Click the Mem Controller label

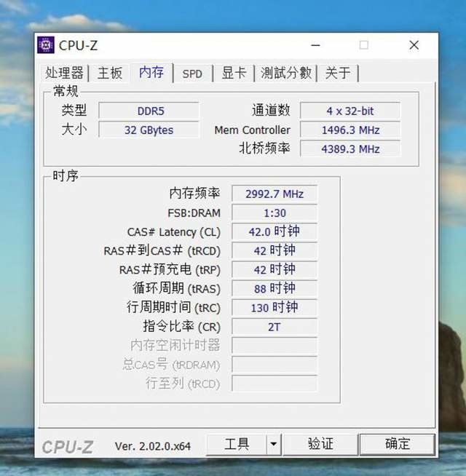[x=253, y=130]
